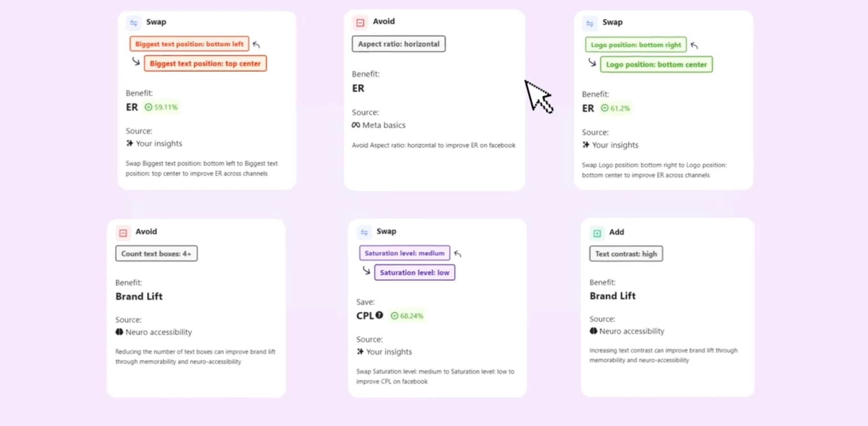Select the 'Aspect ratio: horizontal' tag
868x426 pixels.
pos(399,44)
